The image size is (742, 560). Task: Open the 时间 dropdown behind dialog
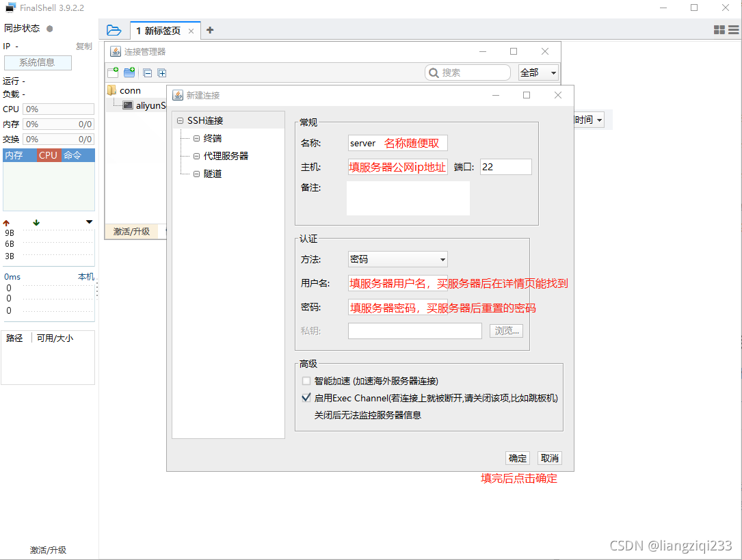pos(589,120)
